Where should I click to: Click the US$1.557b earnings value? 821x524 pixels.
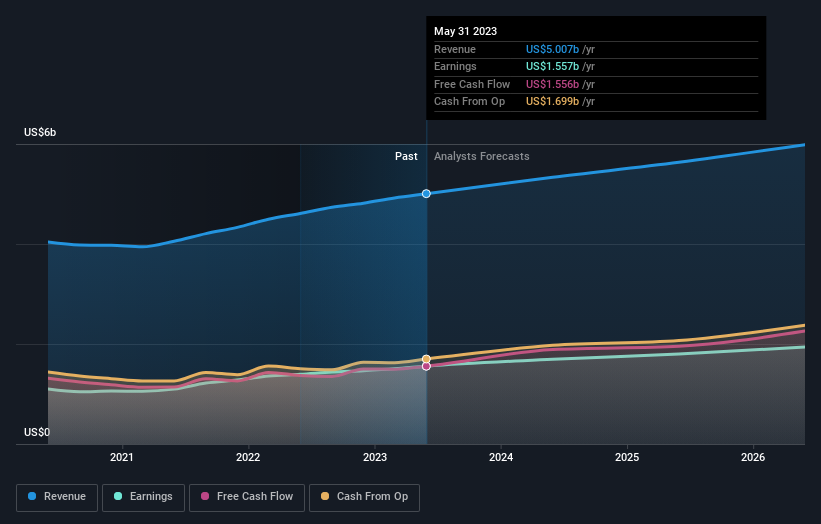(552, 66)
